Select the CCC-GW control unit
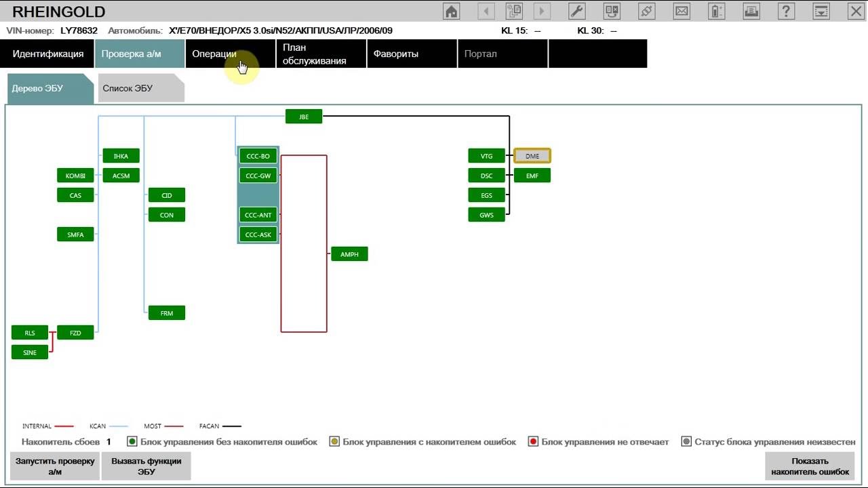Viewport: 868px width, 488px height. pyautogui.click(x=258, y=176)
